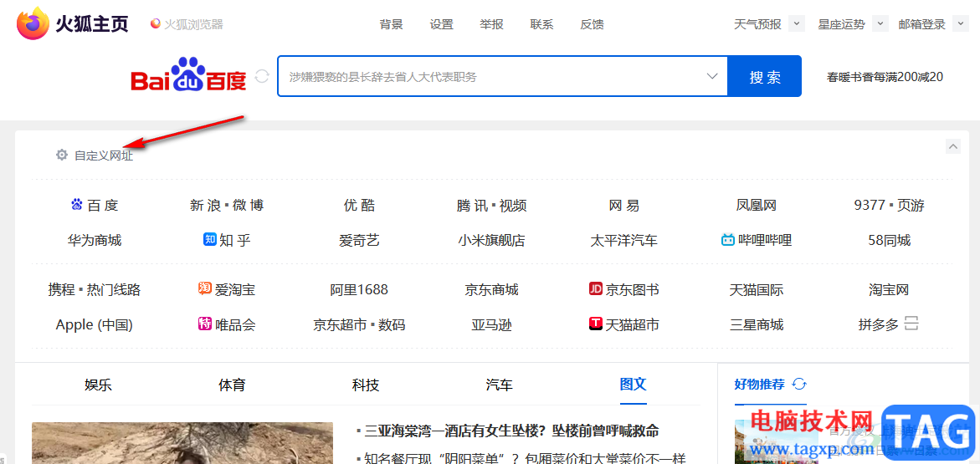This screenshot has height=464, width=980.
Task: Open the 58同城 link
Action: click(890, 240)
